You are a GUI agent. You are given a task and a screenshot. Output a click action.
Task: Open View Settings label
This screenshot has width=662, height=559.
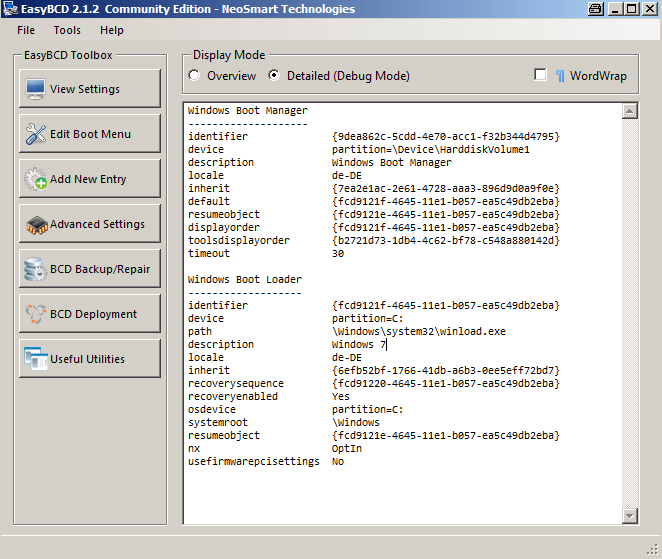point(85,89)
